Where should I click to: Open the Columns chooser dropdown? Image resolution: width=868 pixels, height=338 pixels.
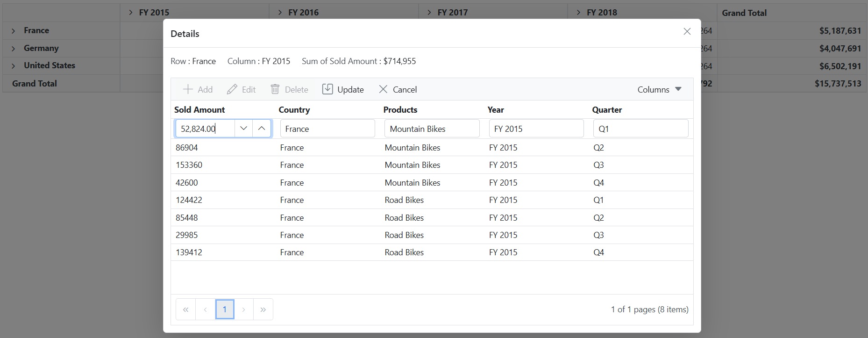[x=659, y=89]
